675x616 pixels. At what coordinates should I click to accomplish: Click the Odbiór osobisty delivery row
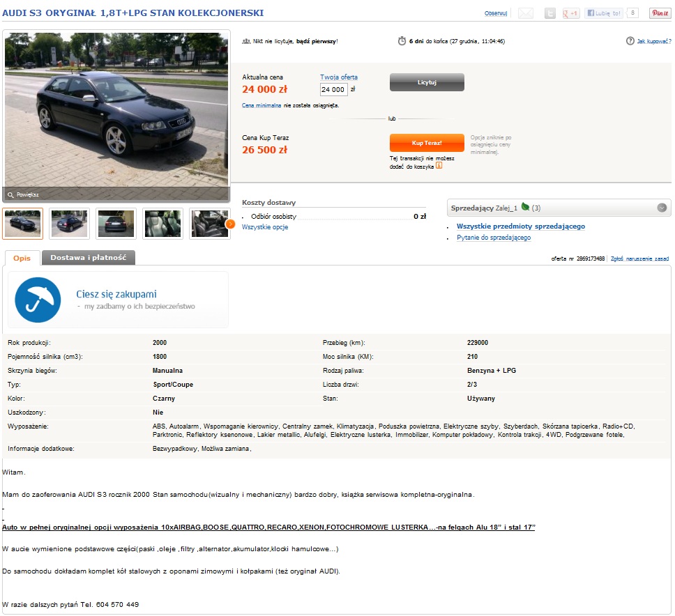pos(333,217)
